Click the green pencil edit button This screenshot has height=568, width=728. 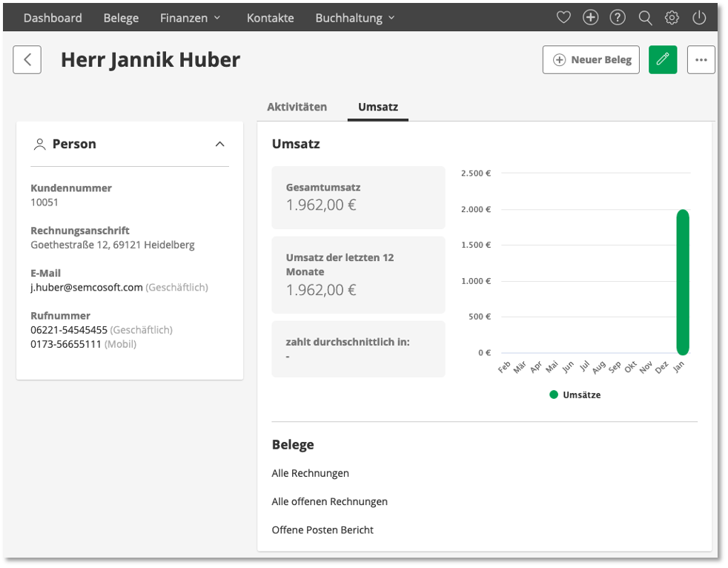click(663, 59)
